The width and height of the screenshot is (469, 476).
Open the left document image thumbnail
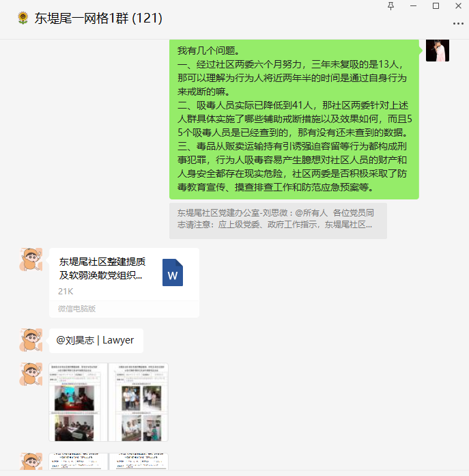coord(79,402)
